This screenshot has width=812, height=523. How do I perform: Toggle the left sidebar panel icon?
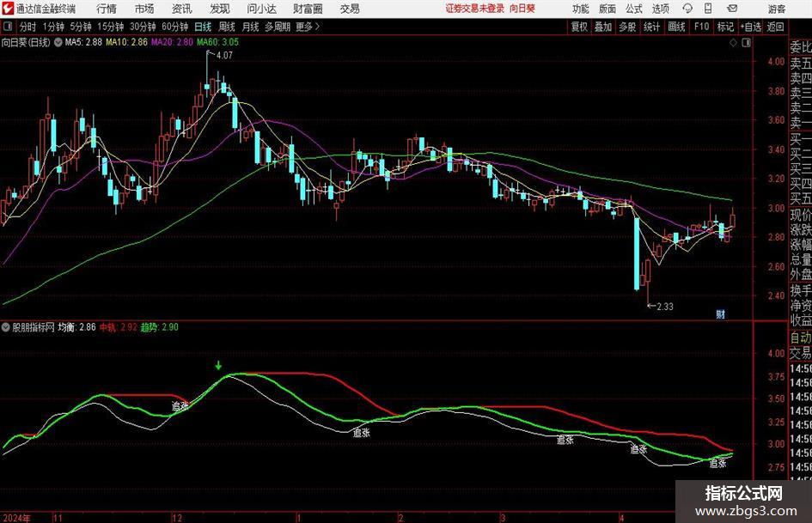point(8,27)
